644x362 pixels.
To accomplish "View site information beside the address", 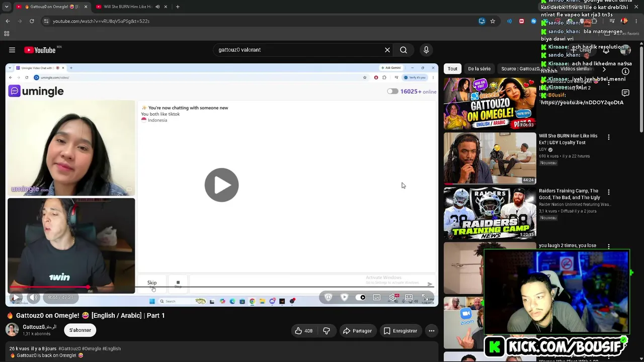I will point(46,21).
